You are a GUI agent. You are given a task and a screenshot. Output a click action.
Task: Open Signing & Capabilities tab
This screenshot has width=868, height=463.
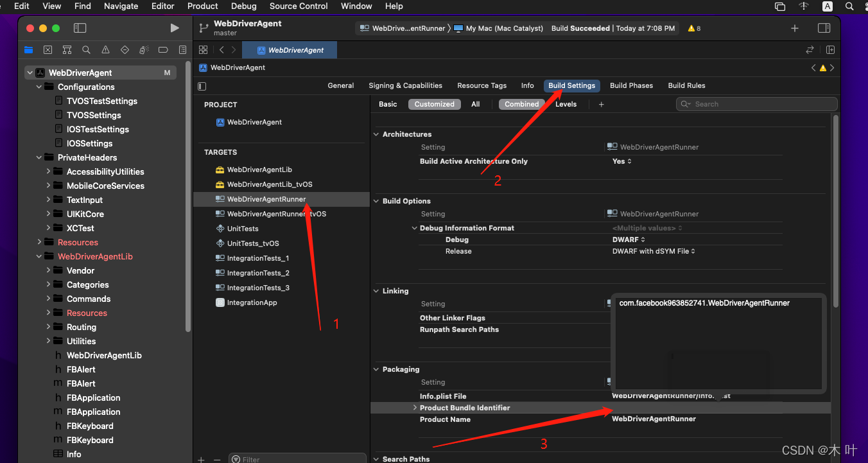405,85
